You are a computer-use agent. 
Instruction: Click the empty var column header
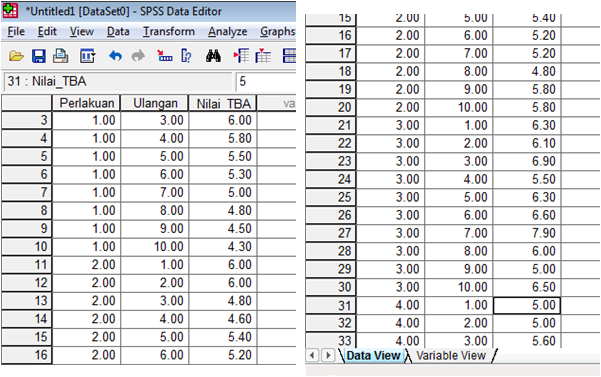click(x=276, y=103)
